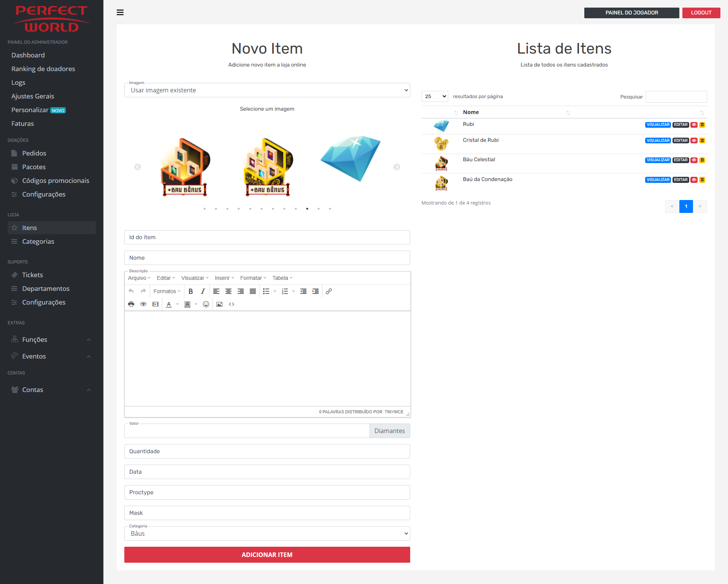This screenshot has height=584, width=728.
Task: Open the emoticons smiley picker
Action: (206, 304)
